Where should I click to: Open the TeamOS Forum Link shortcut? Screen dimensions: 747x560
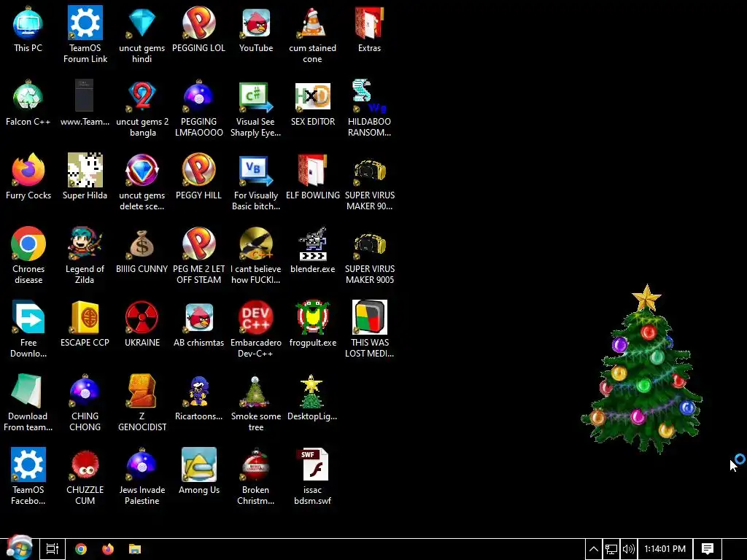tap(85, 23)
